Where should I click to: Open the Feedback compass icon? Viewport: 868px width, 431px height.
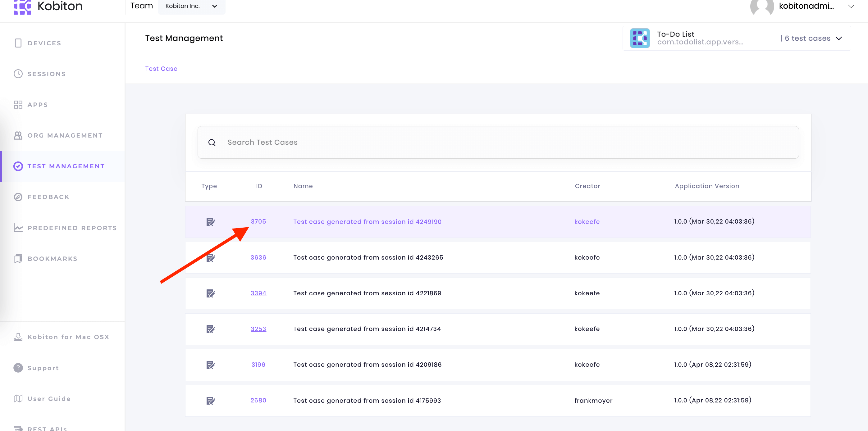(x=18, y=197)
